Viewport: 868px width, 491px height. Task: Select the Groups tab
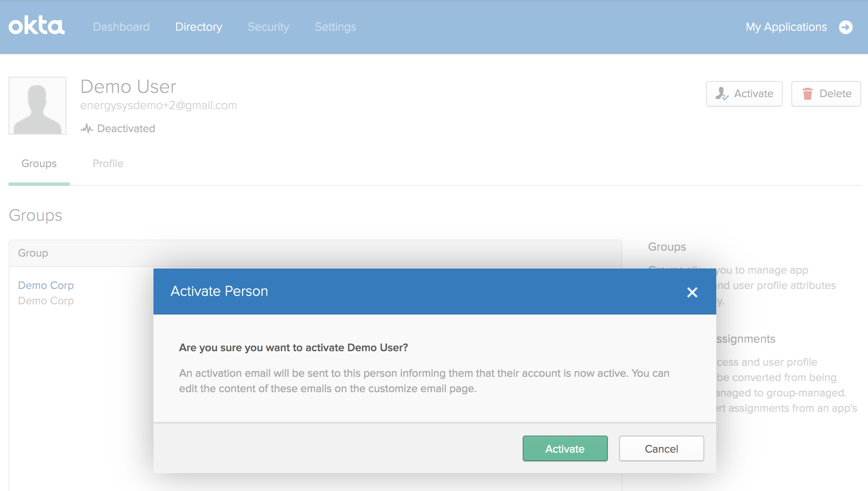(39, 164)
